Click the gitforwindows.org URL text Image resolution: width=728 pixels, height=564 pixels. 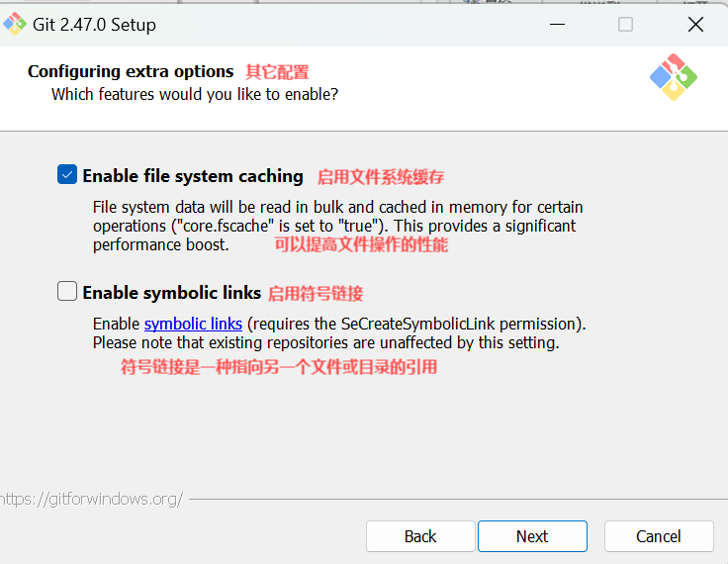pos(91,499)
